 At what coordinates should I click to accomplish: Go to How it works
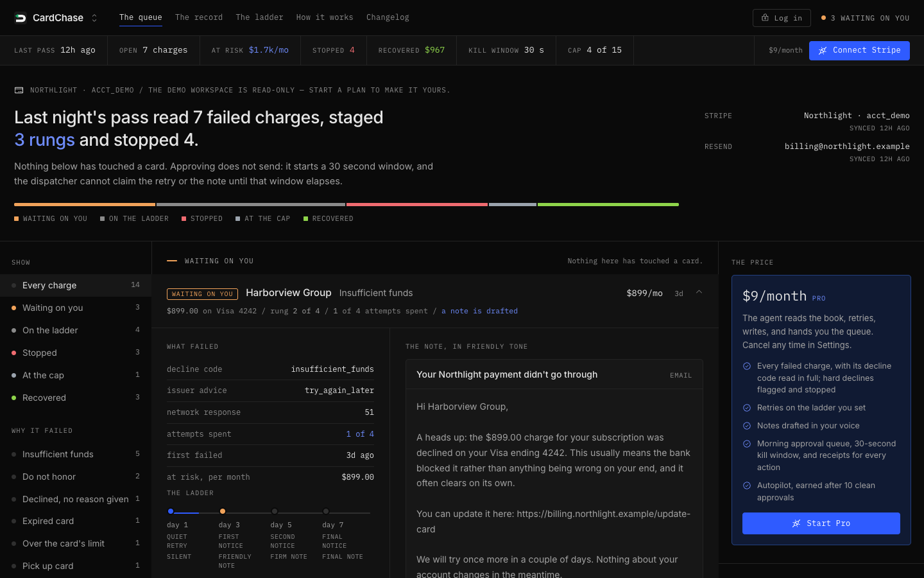[325, 17]
